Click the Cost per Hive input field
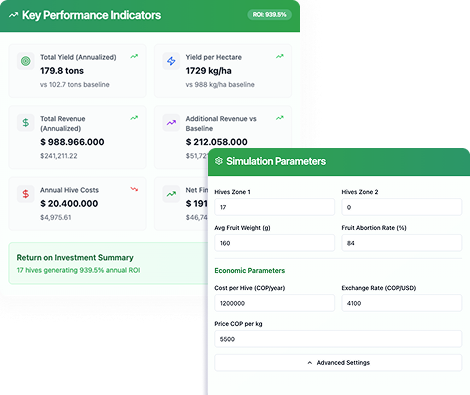The image size is (470, 395). [x=274, y=303]
